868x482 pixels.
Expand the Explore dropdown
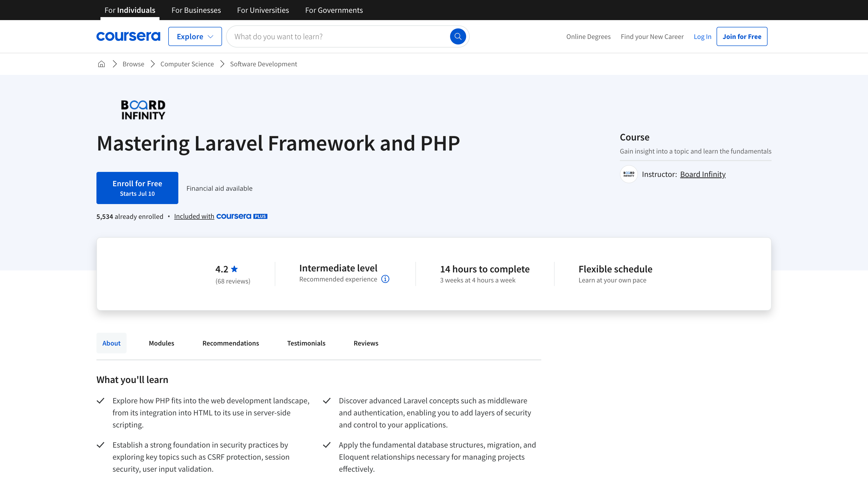coord(195,36)
